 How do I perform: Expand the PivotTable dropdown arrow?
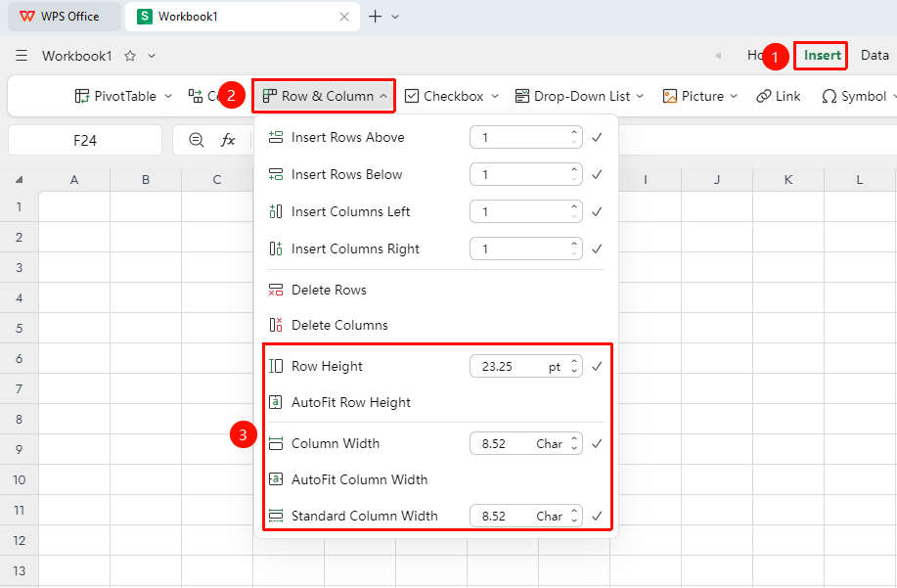[x=168, y=96]
